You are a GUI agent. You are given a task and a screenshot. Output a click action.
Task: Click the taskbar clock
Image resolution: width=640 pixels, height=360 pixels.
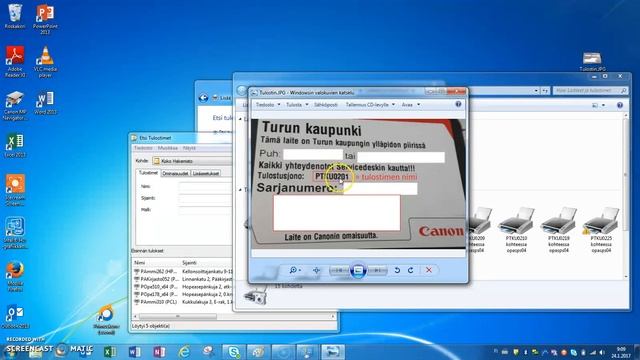coord(622,352)
